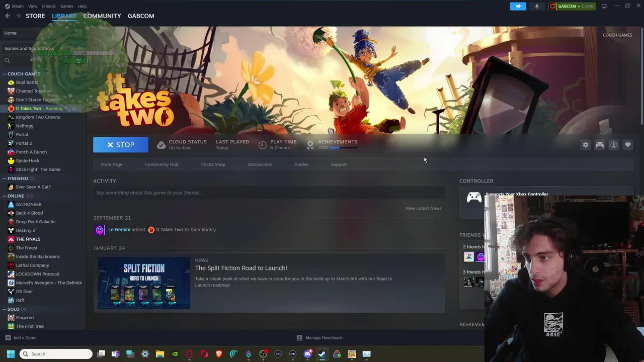Select THE FINALS in the game list
This screenshot has height=362, width=644.
pos(28,239)
